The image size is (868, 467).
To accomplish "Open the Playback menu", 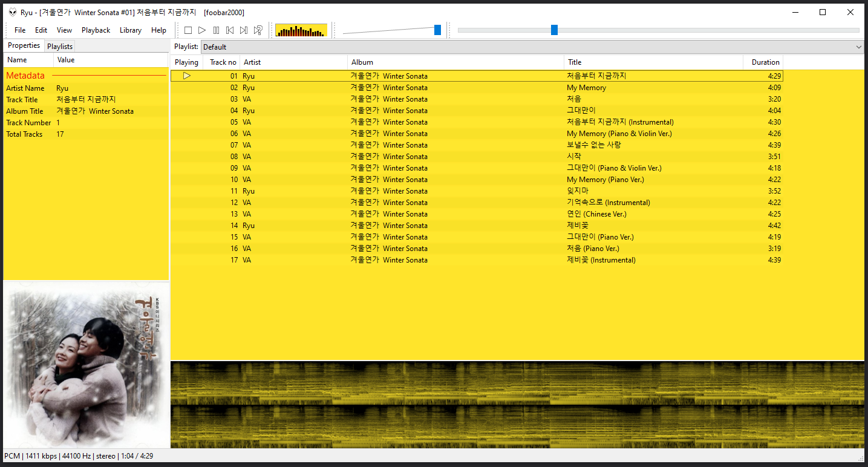I will (x=96, y=30).
